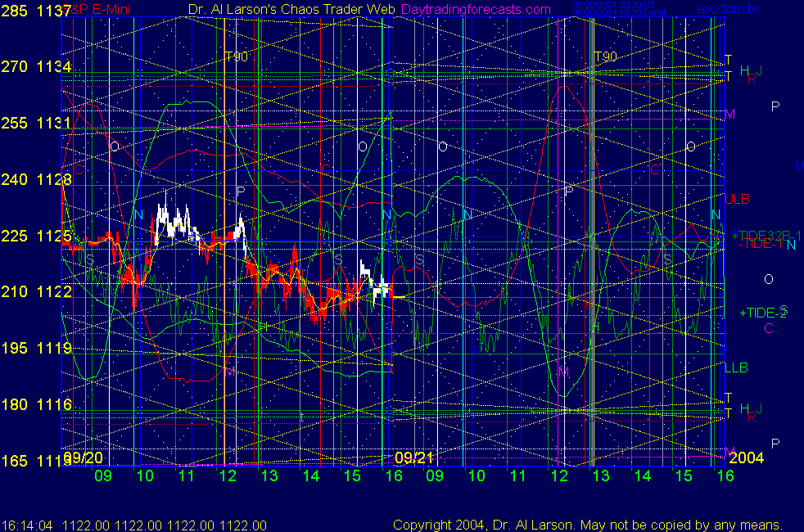Click the T90 marker near the 13 hour line
Image resolution: width=804 pixels, height=532 pixels.
click(x=605, y=56)
